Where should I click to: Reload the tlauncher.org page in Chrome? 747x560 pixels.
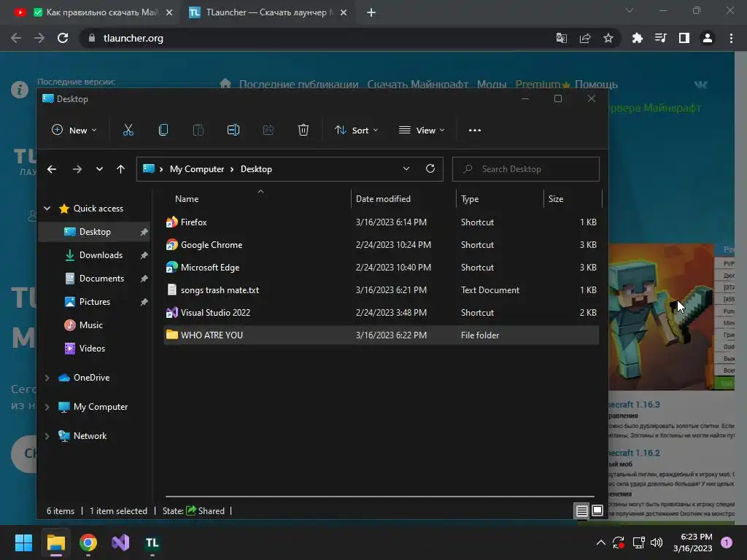(x=63, y=38)
